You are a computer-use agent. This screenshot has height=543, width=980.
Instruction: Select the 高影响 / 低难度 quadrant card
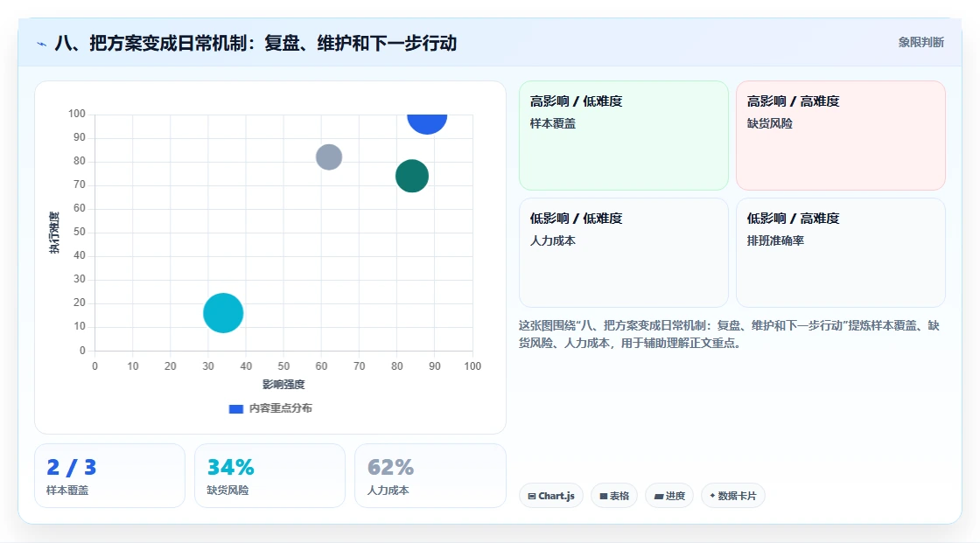pyautogui.click(x=624, y=136)
